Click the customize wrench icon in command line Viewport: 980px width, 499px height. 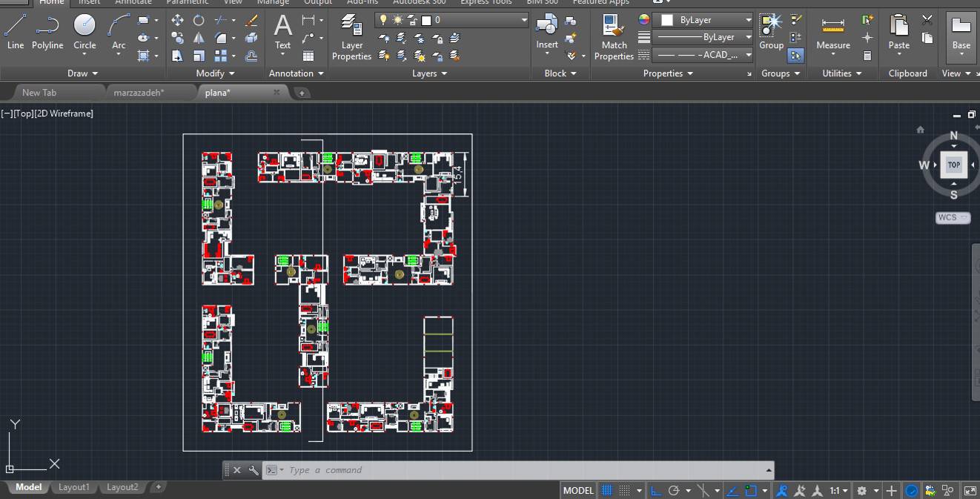[x=254, y=470]
